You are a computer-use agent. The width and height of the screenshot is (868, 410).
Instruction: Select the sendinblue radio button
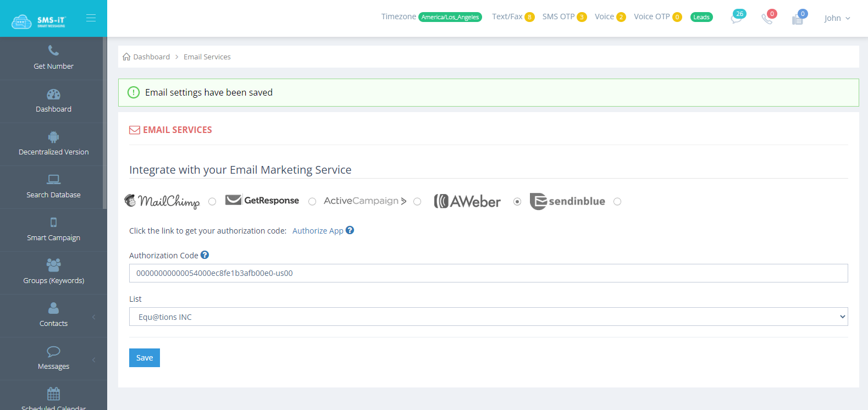pyautogui.click(x=617, y=202)
